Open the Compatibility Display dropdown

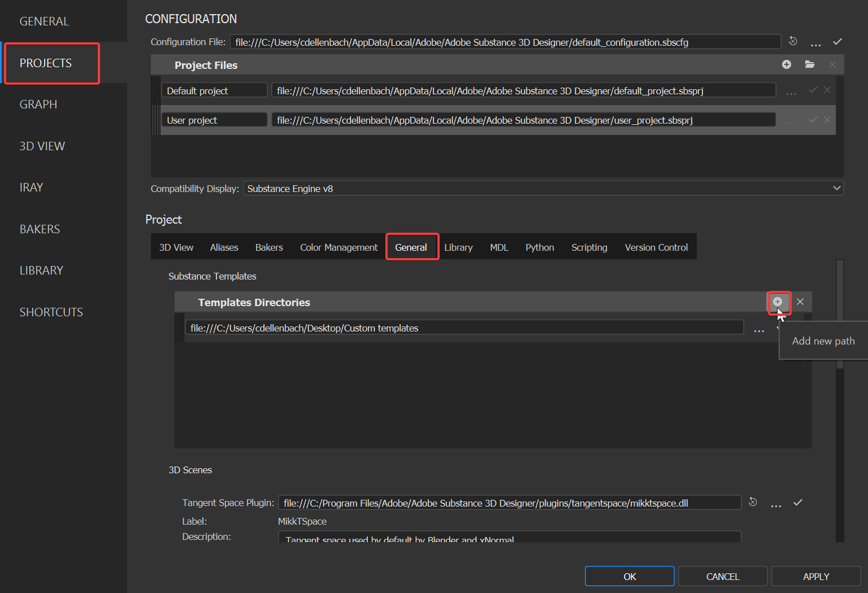pos(837,188)
